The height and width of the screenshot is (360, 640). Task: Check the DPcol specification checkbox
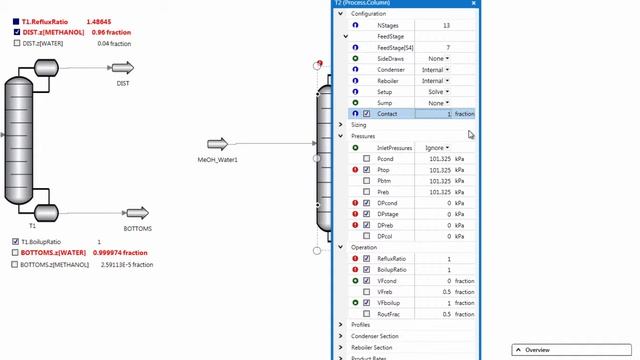[x=367, y=236]
